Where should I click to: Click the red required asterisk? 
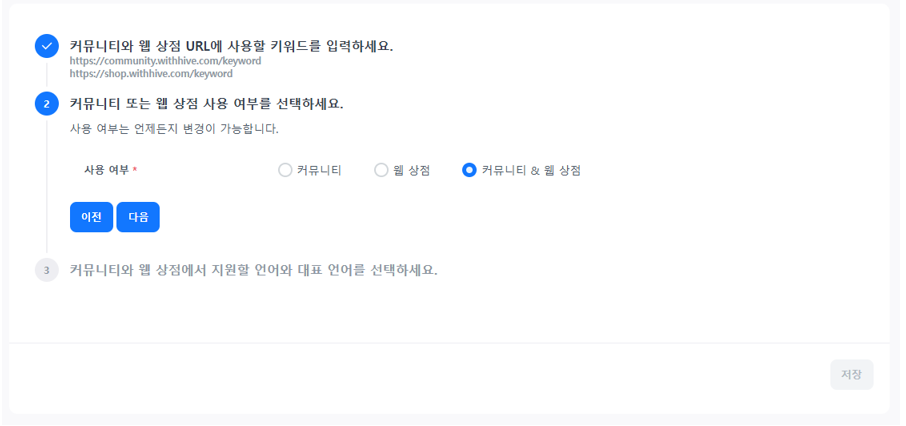click(x=135, y=170)
